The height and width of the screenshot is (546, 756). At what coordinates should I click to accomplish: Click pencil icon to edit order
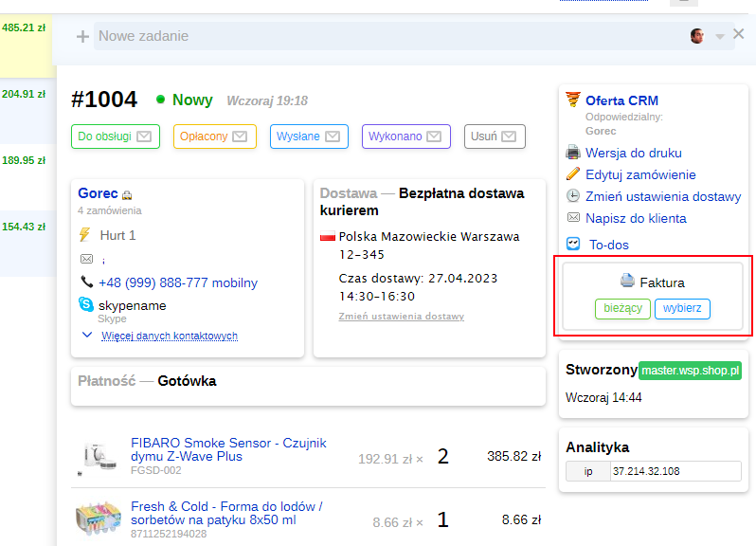pos(573,174)
